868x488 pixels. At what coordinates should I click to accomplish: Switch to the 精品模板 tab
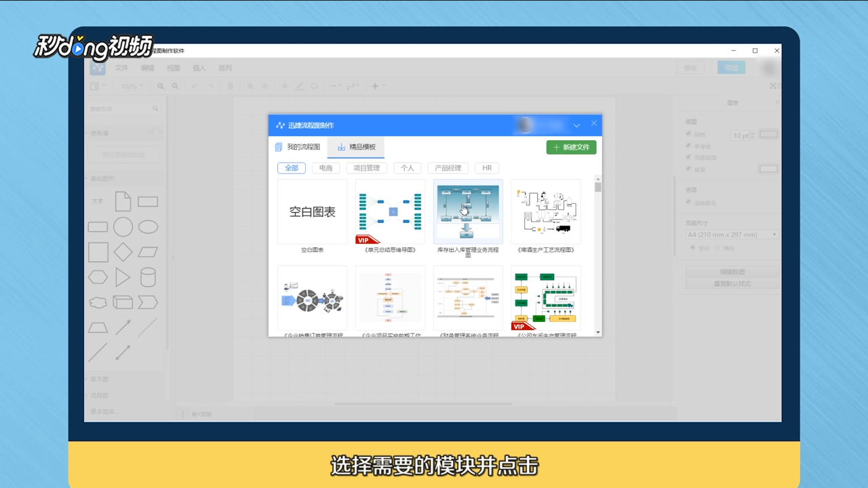tap(356, 147)
